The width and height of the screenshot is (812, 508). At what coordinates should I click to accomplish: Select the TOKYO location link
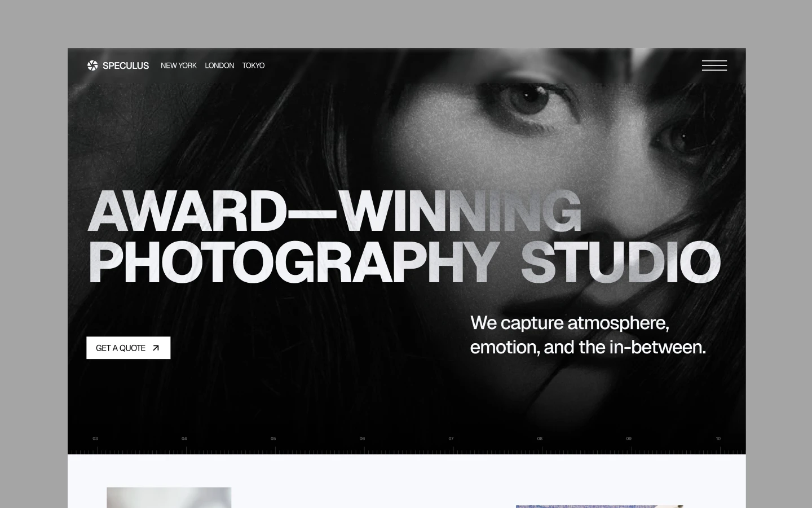click(x=253, y=65)
